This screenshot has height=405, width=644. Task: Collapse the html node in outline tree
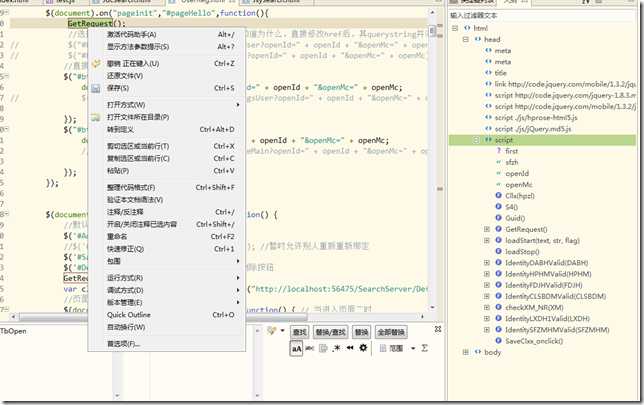[x=455, y=28]
